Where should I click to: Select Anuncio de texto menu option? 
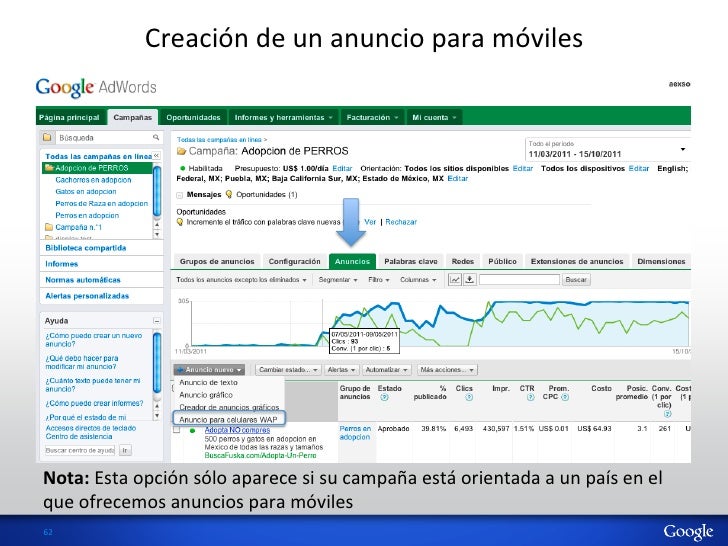(x=208, y=382)
